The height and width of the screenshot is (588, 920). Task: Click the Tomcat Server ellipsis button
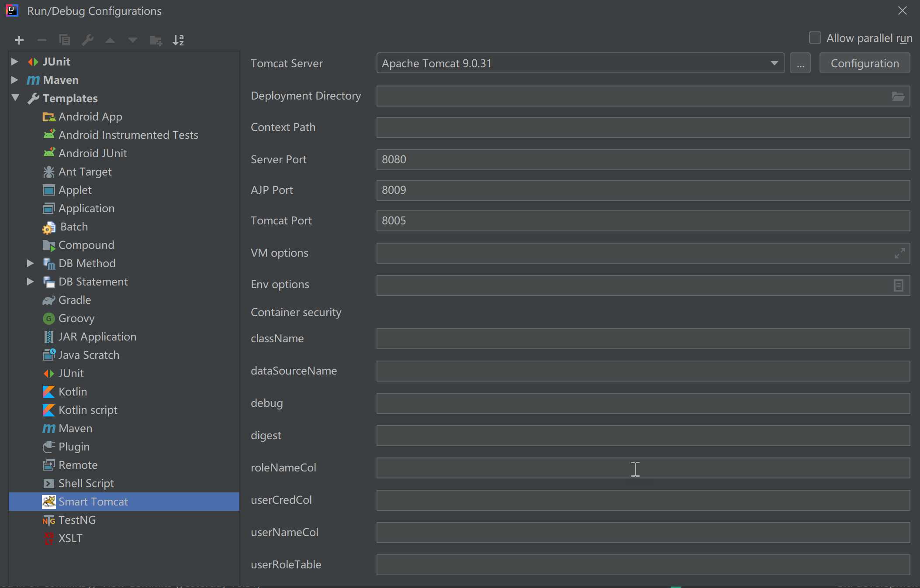800,63
